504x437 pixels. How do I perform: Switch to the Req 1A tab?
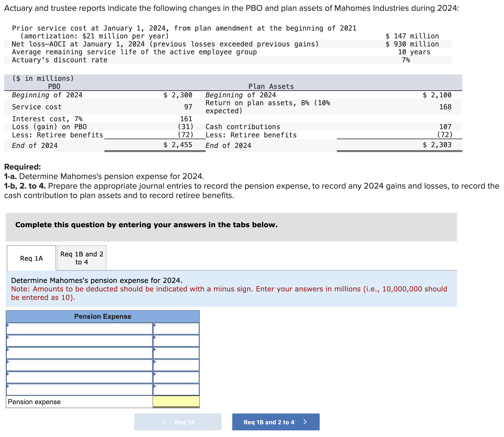(x=31, y=258)
